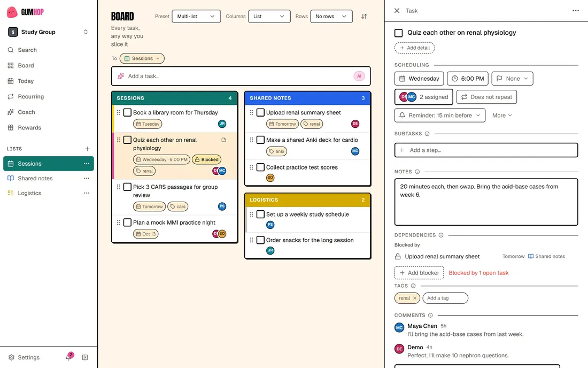Open Settings in the sidebar

click(x=24, y=357)
